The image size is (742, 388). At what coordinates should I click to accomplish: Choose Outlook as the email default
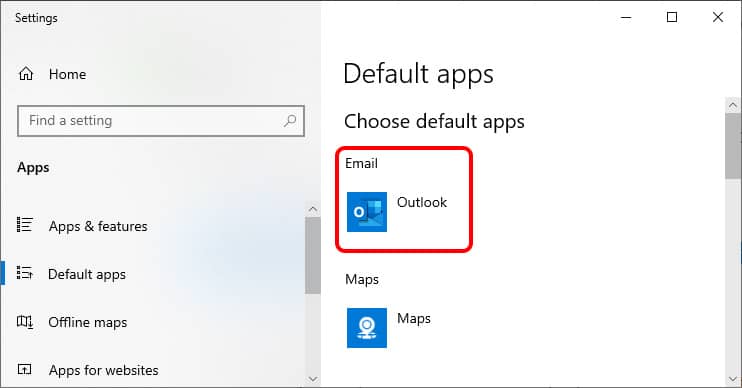398,212
